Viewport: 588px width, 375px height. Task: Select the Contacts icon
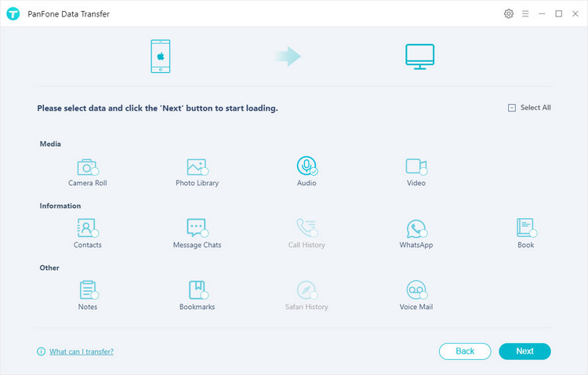tap(88, 228)
